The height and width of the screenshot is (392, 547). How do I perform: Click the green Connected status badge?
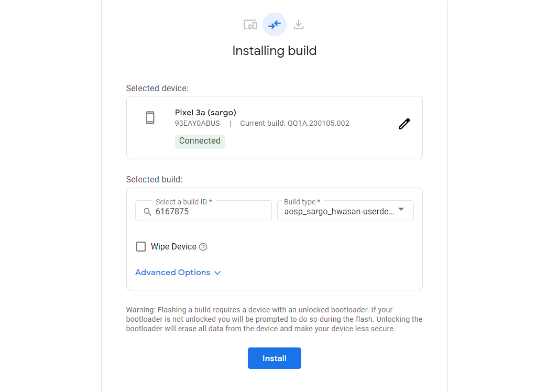click(200, 141)
